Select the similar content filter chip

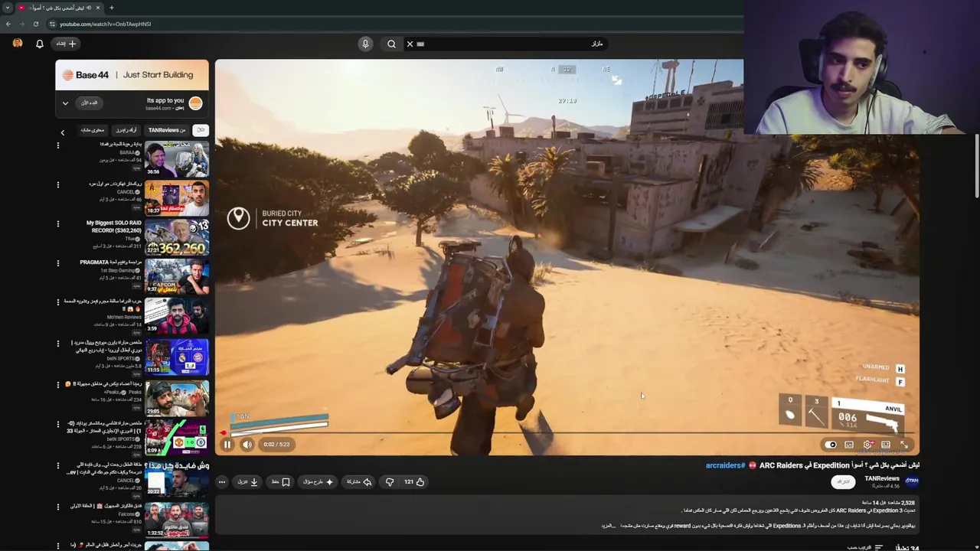coord(92,130)
